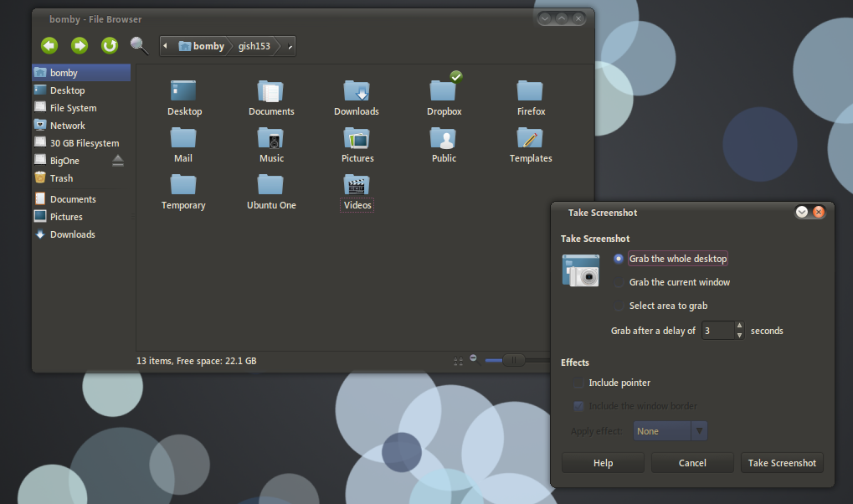Click the Take Screenshot button
The width and height of the screenshot is (853, 504).
click(x=783, y=463)
